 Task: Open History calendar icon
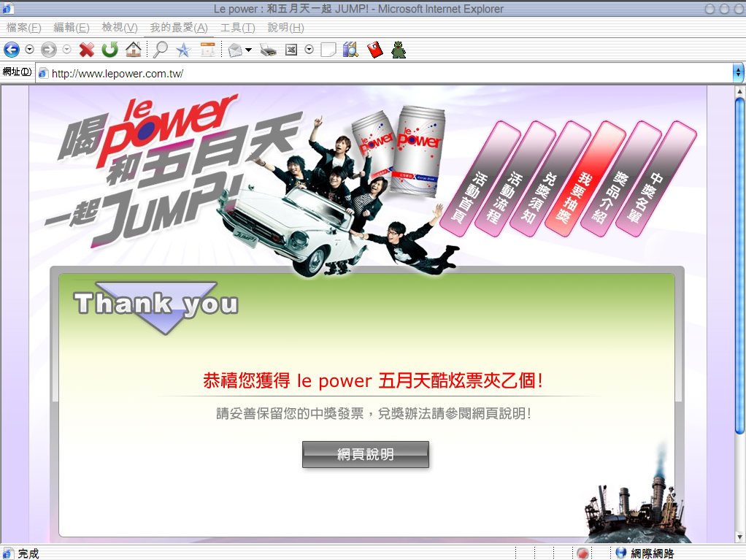click(207, 50)
